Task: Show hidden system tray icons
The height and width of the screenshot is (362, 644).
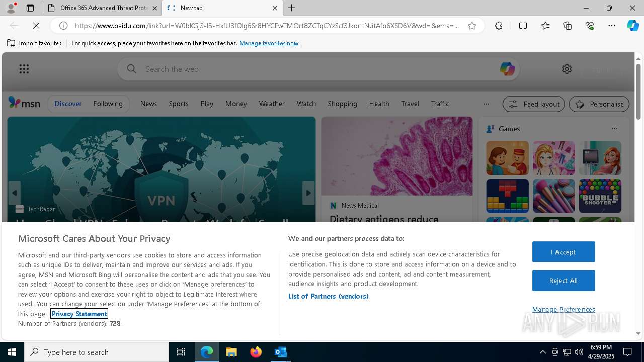Action: pos(542,352)
